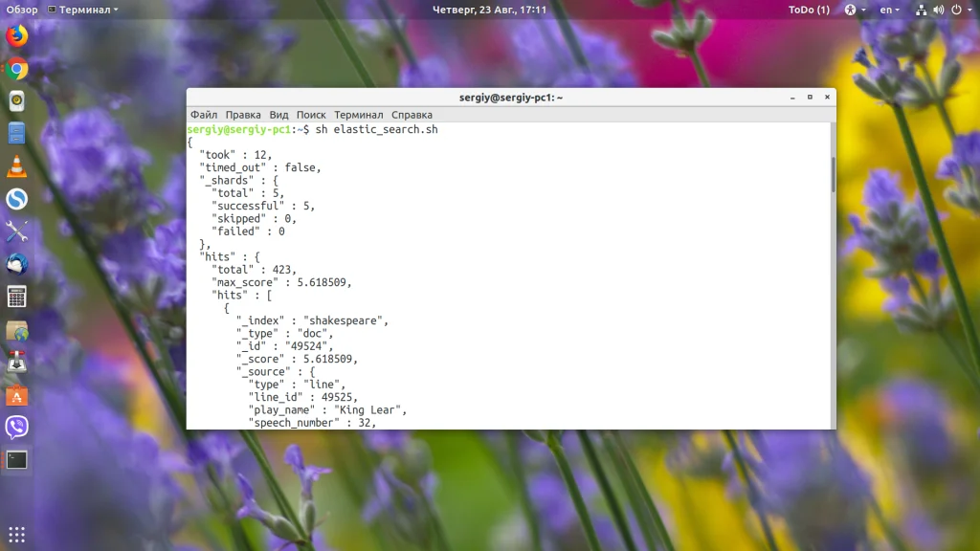The height and width of the screenshot is (551, 980).
Task: Open volume icon in top bar
Action: coord(939,10)
